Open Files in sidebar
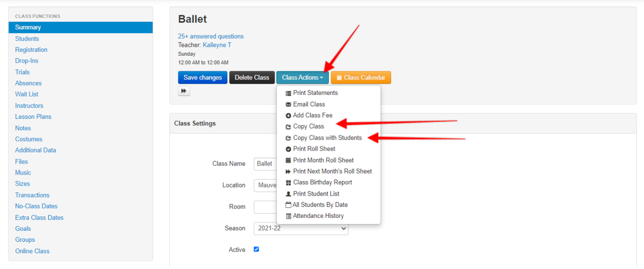Screen dimensions: 644x269 (x=22, y=162)
